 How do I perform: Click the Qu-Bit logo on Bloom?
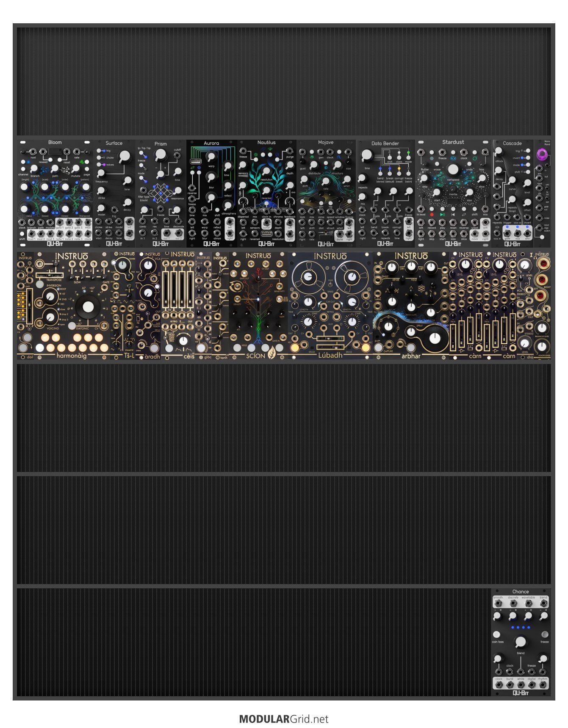coord(55,244)
